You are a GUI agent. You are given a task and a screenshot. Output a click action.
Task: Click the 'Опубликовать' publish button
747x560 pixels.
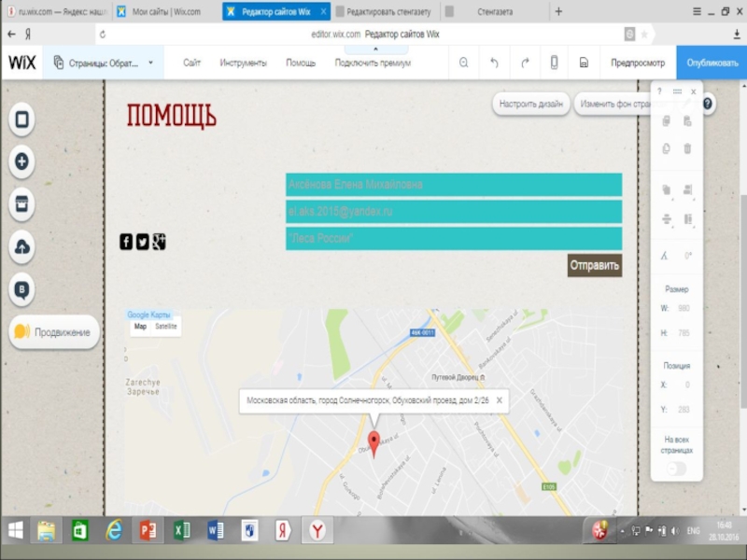click(712, 63)
